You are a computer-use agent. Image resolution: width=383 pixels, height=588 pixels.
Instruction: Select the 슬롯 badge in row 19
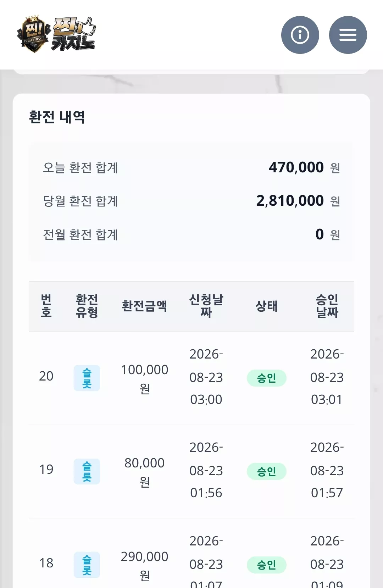pyautogui.click(x=87, y=471)
